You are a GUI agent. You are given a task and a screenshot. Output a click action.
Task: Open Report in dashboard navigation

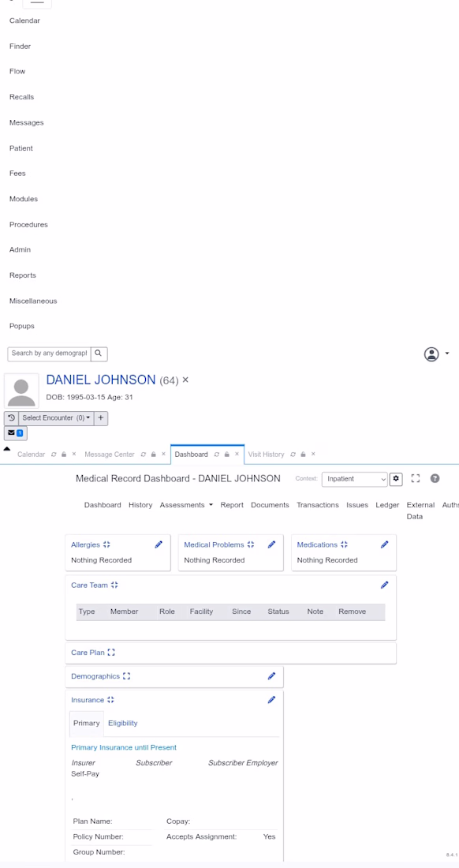point(232,505)
